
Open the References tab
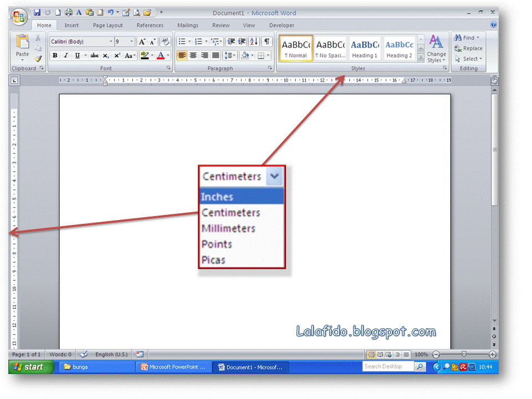click(x=150, y=25)
